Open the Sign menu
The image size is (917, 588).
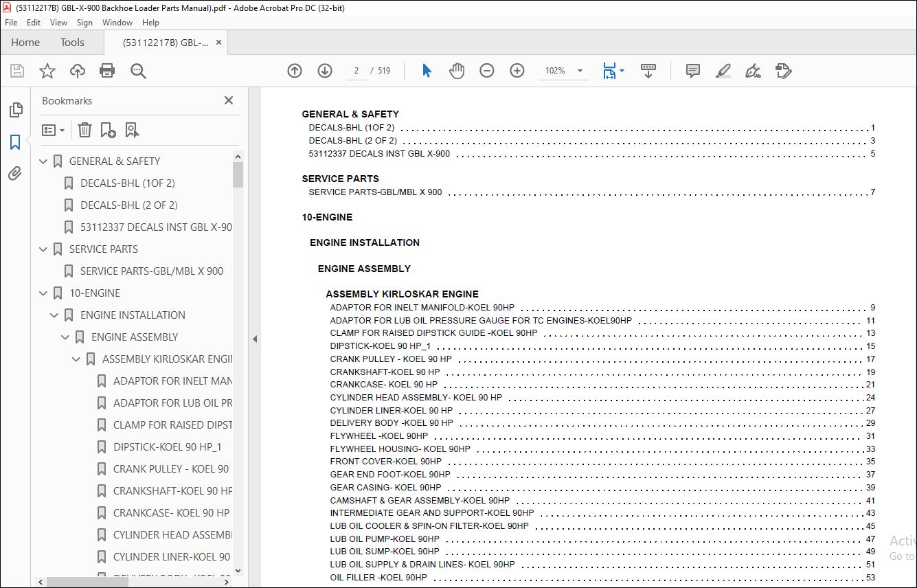tap(84, 23)
